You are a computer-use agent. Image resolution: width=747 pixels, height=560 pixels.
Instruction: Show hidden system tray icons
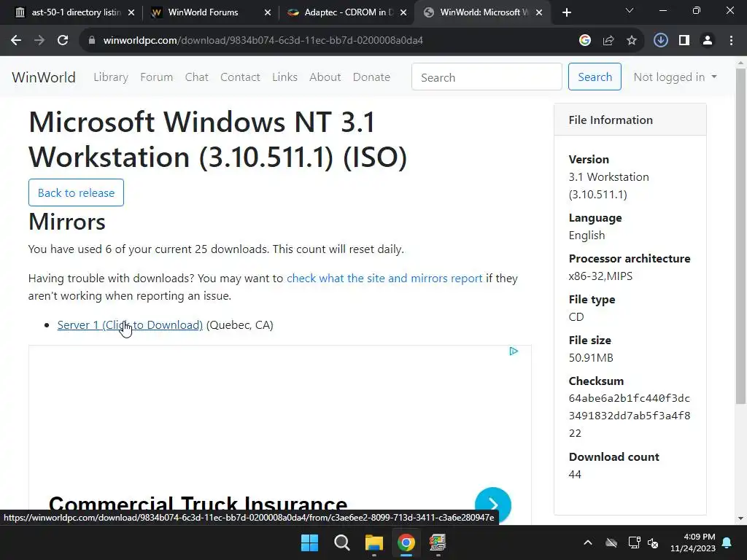pos(588,542)
